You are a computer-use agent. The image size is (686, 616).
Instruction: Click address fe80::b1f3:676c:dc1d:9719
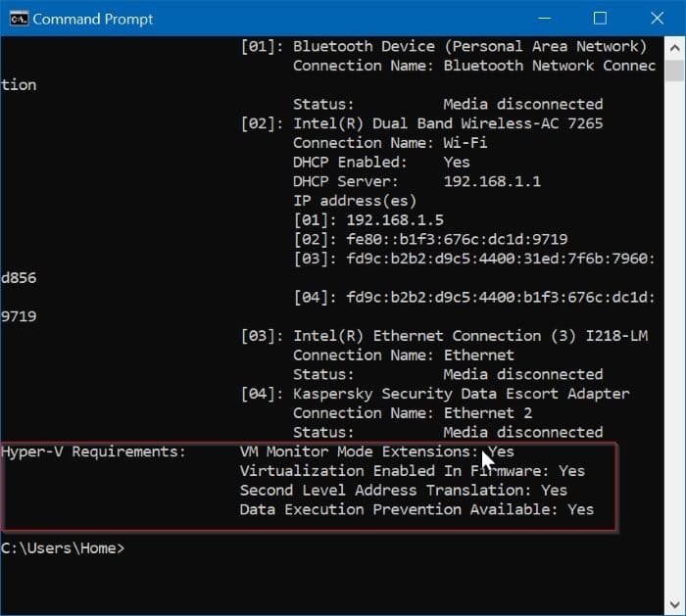click(457, 239)
